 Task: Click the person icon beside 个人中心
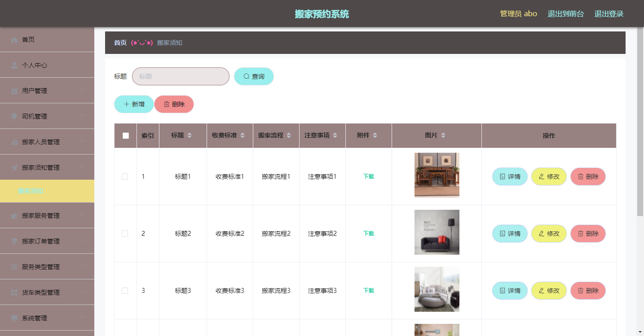coord(14,66)
